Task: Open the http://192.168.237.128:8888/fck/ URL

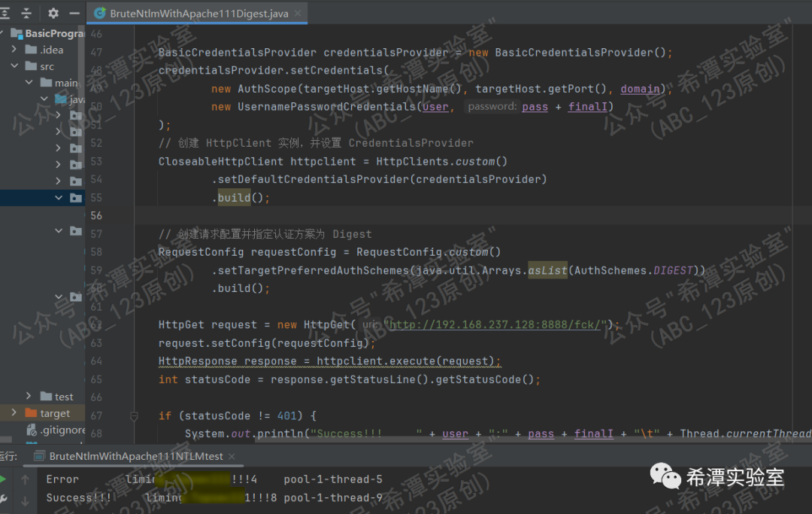Action: tap(495, 325)
